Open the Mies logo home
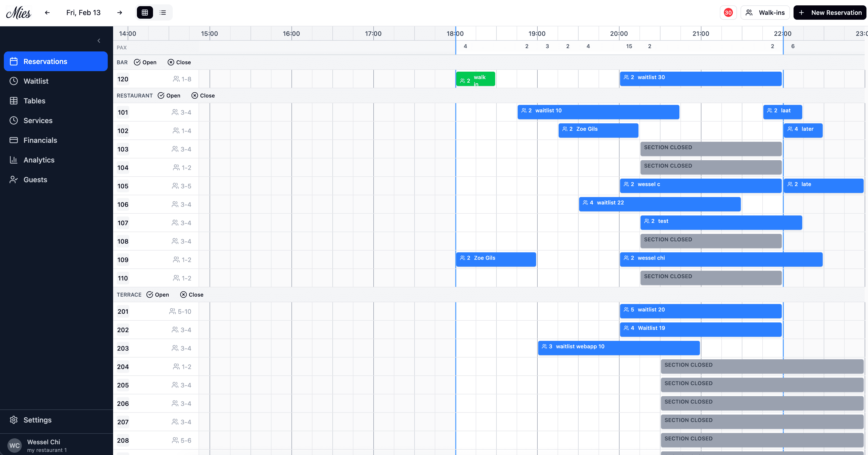Image resolution: width=868 pixels, height=455 pixels. (x=18, y=13)
